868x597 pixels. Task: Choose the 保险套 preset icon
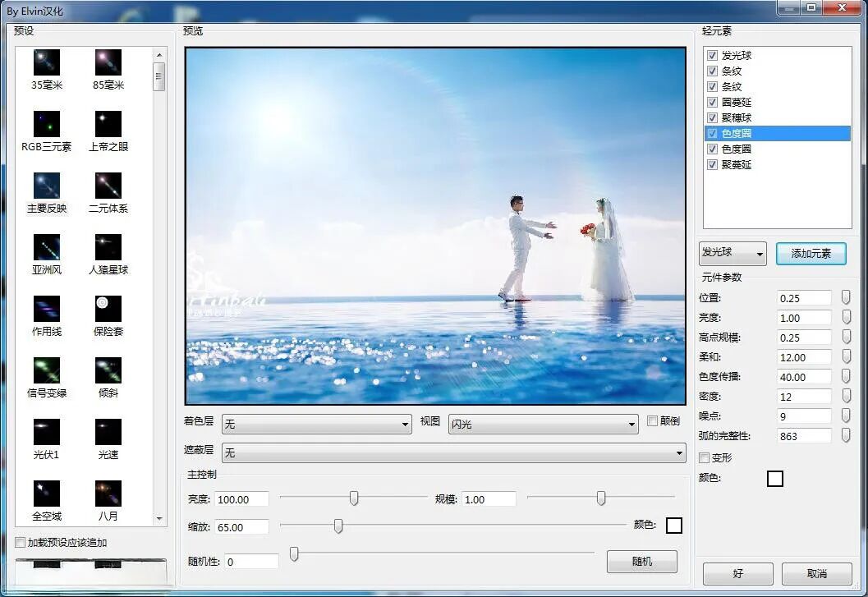108,309
